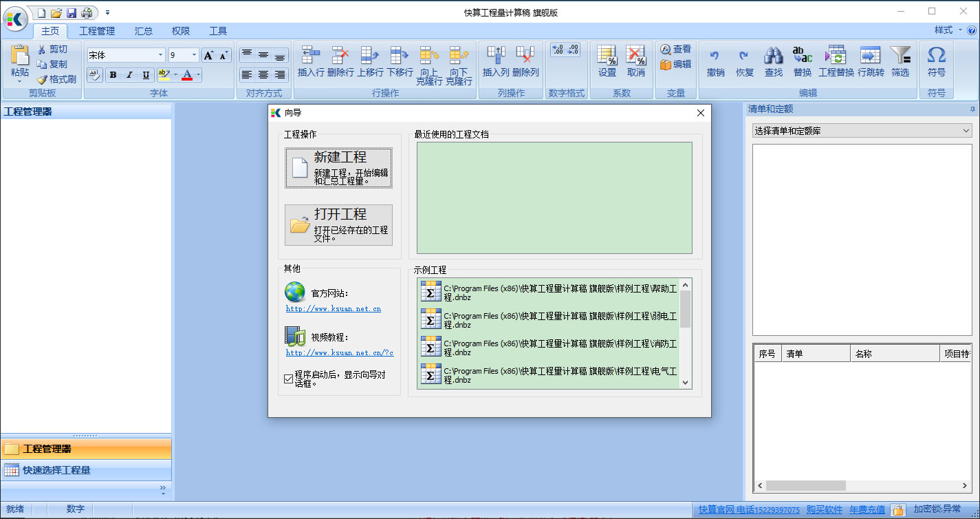980x519 pixels.
Task: Toggle Bold formatting
Action: pyautogui.click(x=113, y=75)
